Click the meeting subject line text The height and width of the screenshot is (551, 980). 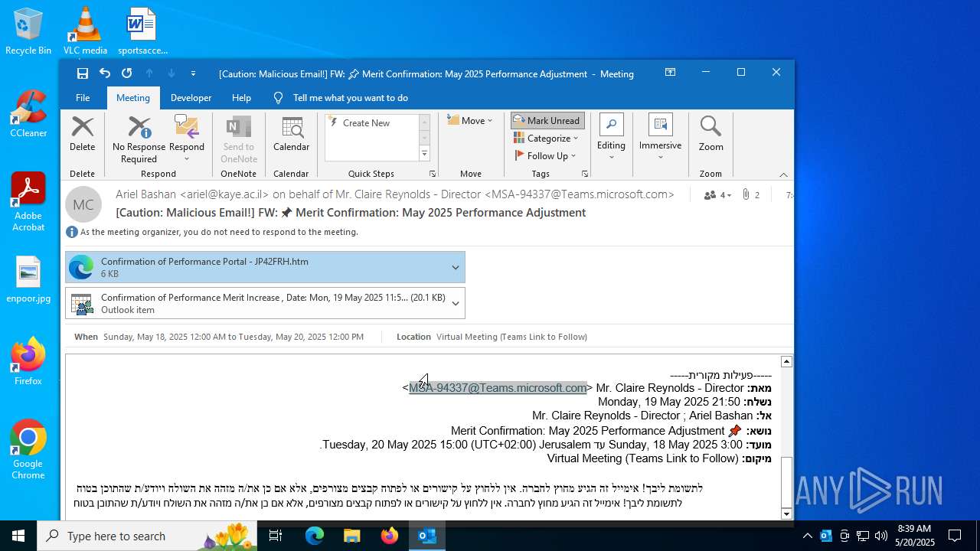click(x=351, y=213)
